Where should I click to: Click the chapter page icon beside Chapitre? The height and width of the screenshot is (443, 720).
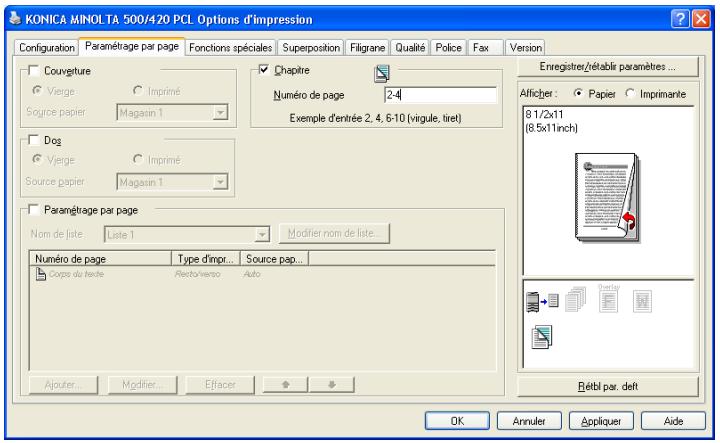coord(382,73)
